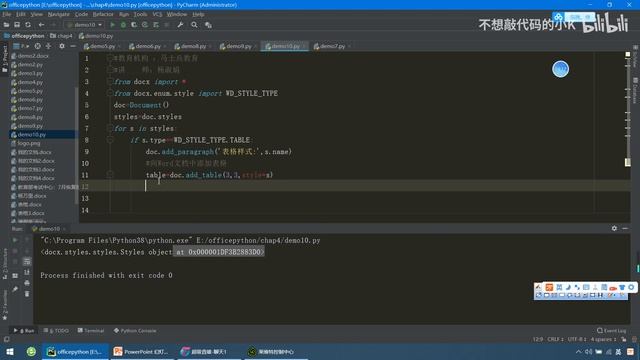Hide the Project panel with minus icon
The image size is (640, 360).
tap(73, 46)
